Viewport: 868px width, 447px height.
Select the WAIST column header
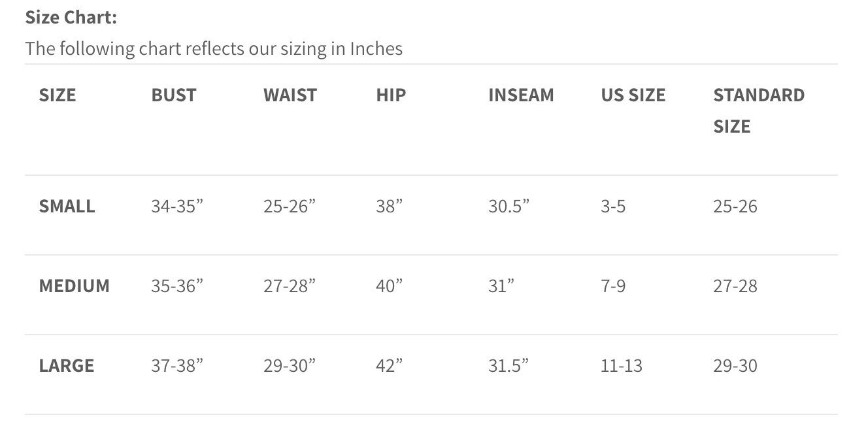pos(290,95)
